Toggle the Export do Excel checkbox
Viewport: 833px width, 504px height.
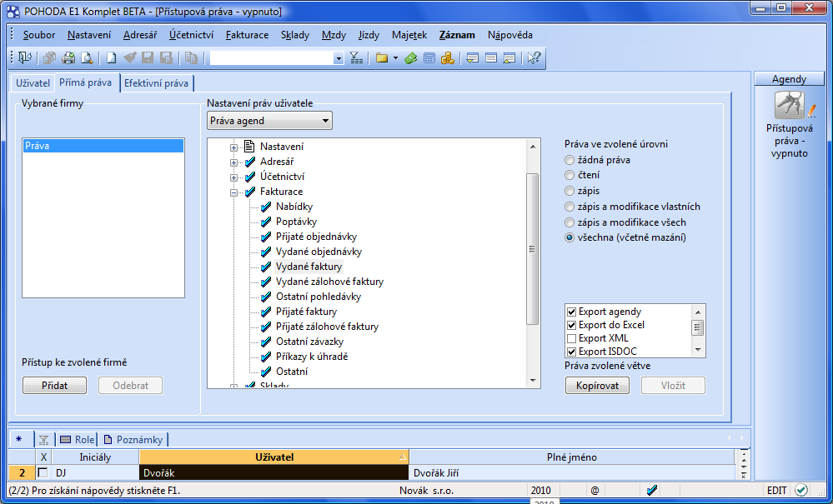tap(572, 325)
